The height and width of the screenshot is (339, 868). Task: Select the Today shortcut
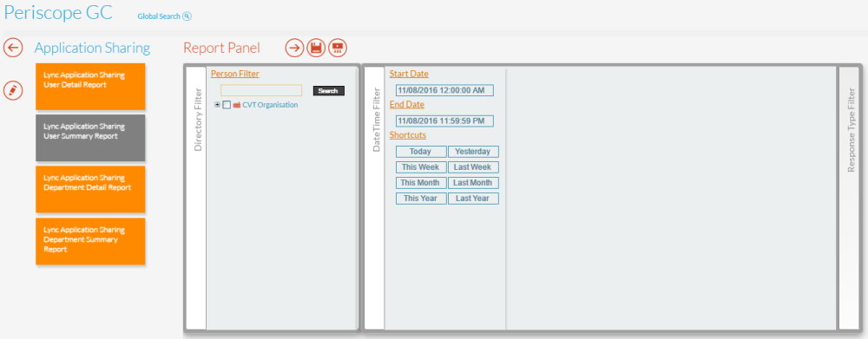pos(421,152)
